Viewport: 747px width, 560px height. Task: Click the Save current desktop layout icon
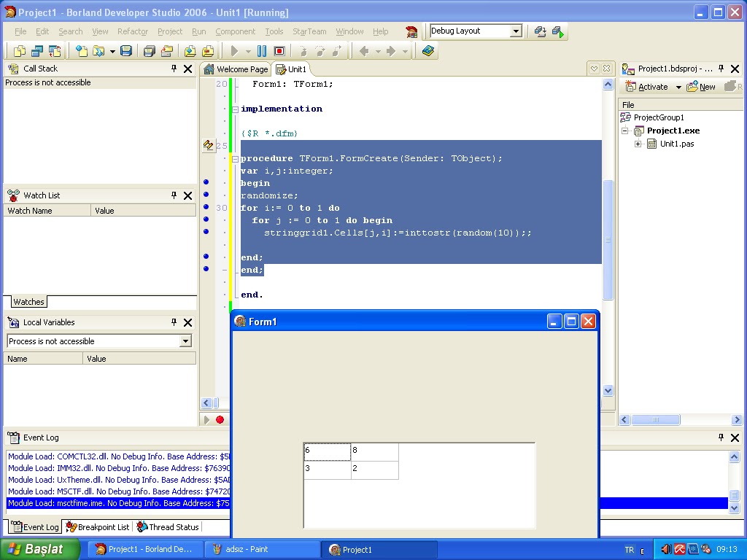click(x=540, y=31)
